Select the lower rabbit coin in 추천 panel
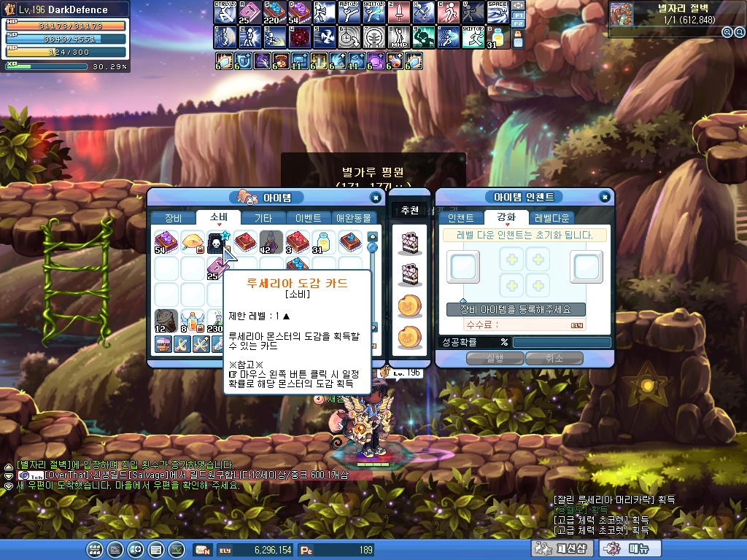 pyautogui.click(x=410, y=337)
